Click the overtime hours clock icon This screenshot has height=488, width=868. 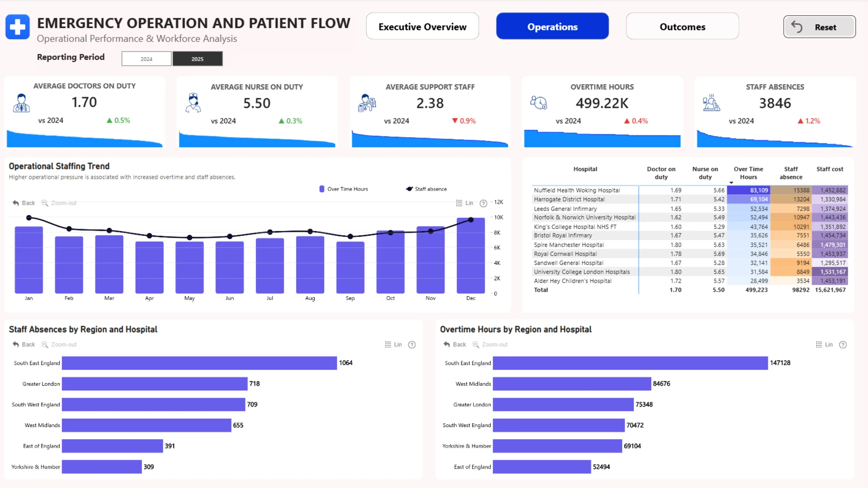(538, 103)
